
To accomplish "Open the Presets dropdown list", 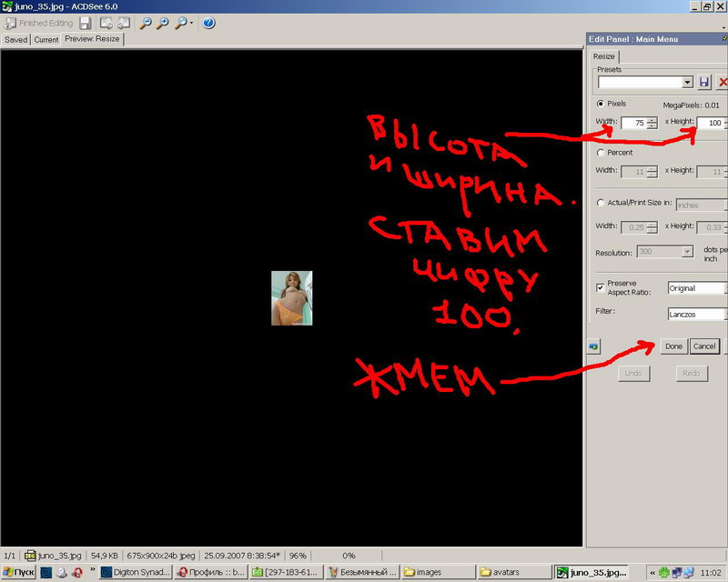I will pos(646,82).
